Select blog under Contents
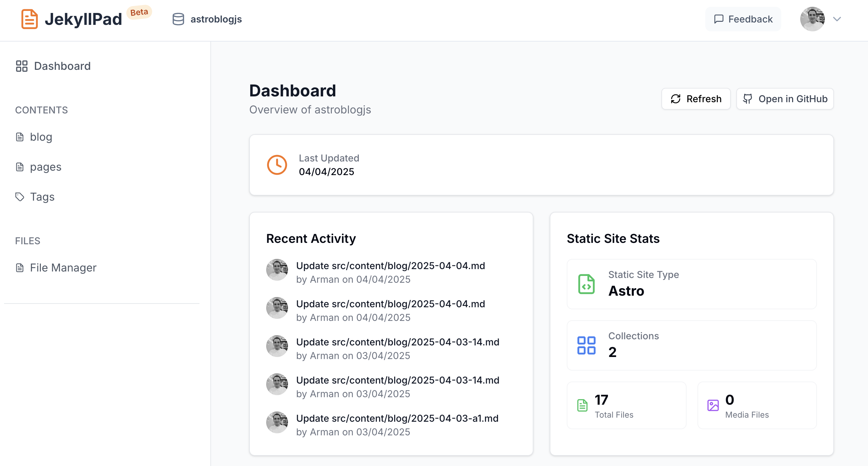Viewport: 868px width, 466px height. point(41,137)
